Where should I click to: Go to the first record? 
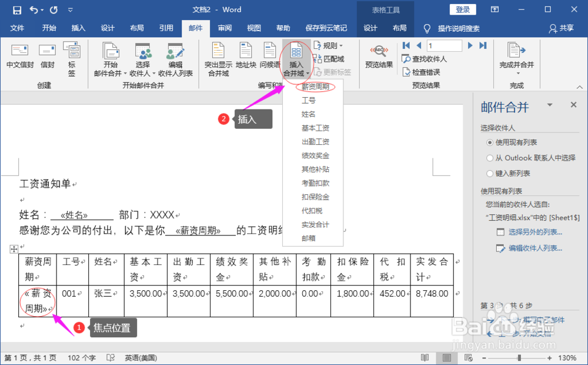point(406,45)
